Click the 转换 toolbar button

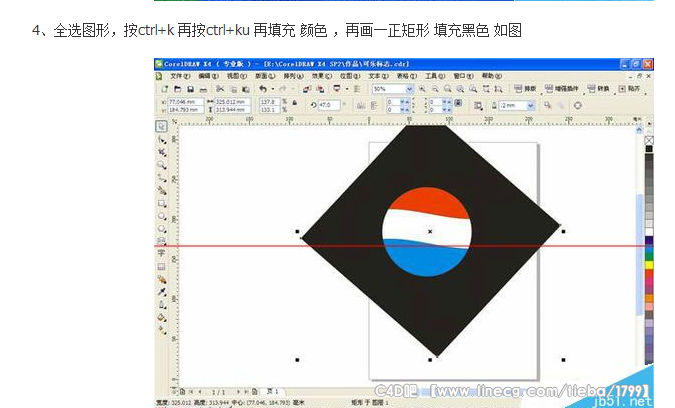pyautogui.click(x=598, y=89)
